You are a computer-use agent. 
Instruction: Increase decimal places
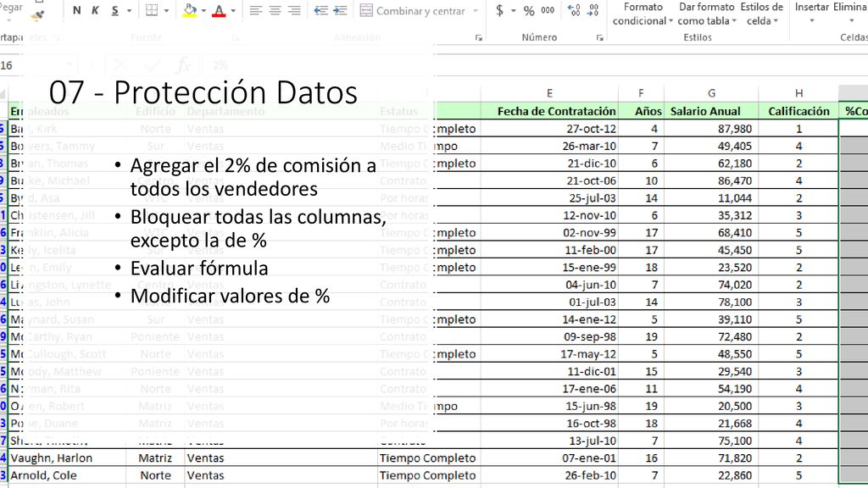[x=575, y=10]
